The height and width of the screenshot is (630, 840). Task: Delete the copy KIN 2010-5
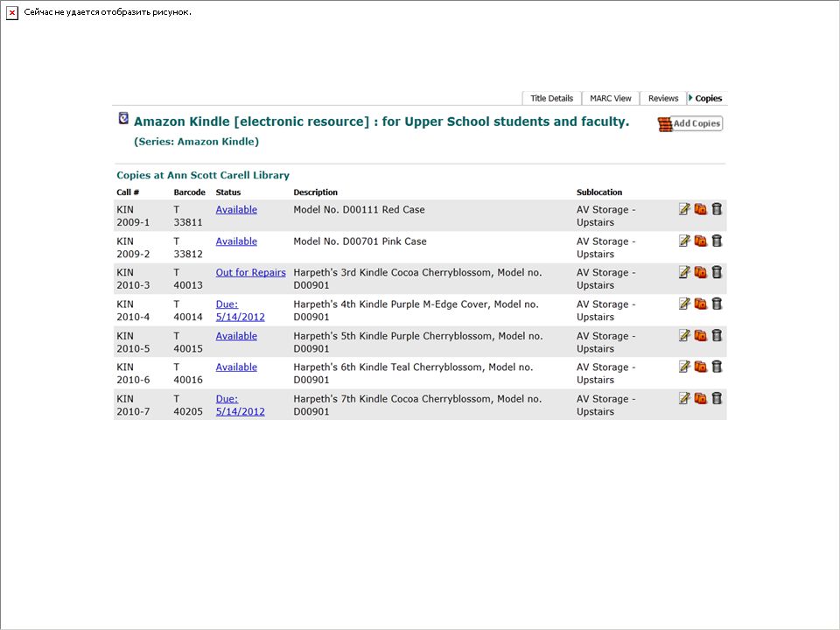click(717, 335)
